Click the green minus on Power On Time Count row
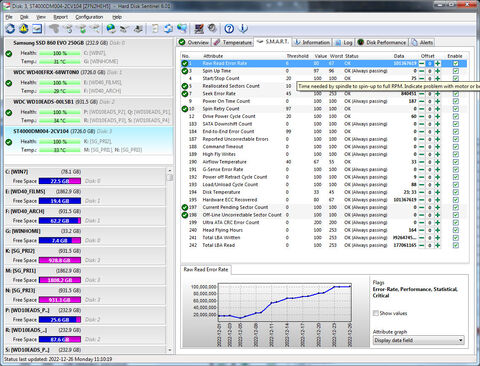This screenshot has height=366, width=480. (x=422, y=101)
